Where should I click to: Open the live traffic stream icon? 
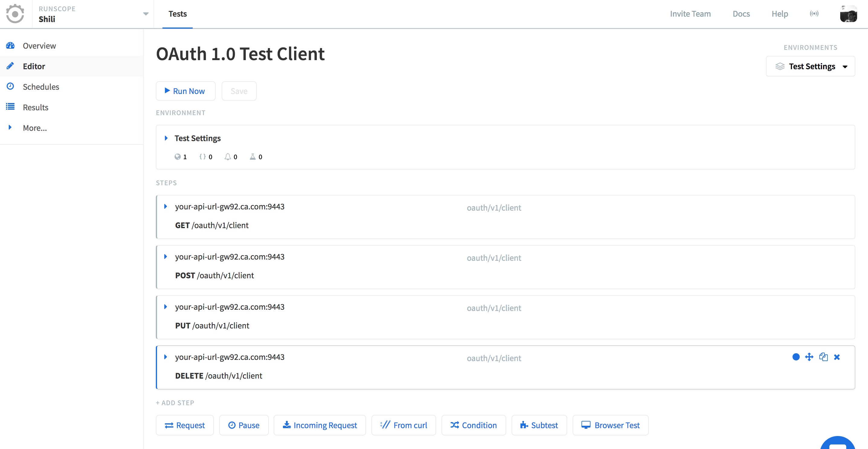click(814, 14)
